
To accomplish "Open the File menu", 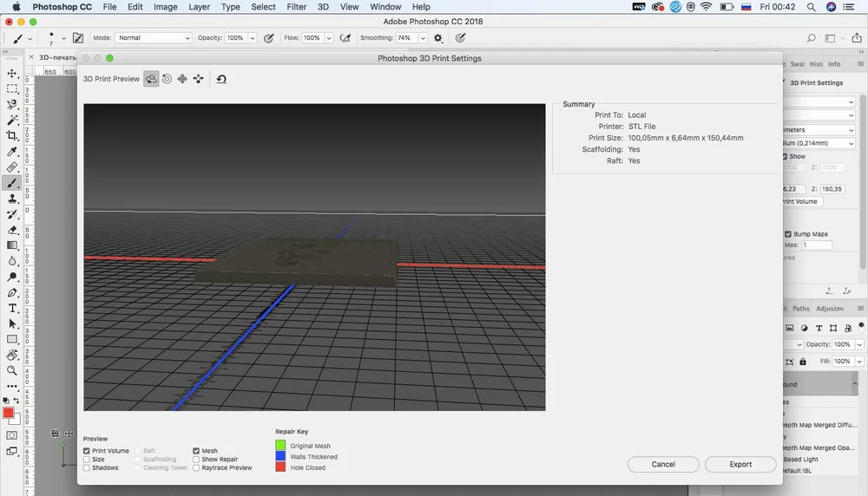I will coord(109,7).
